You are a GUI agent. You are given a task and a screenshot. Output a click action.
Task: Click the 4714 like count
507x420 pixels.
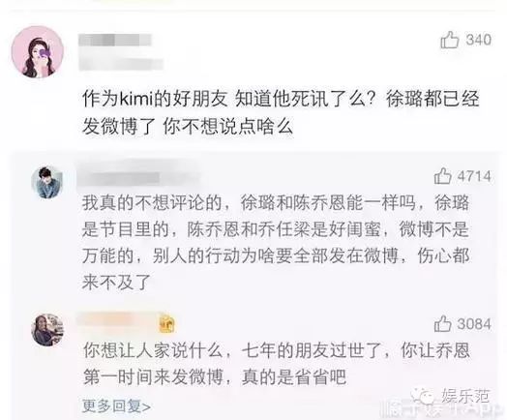tap(474, 176)
